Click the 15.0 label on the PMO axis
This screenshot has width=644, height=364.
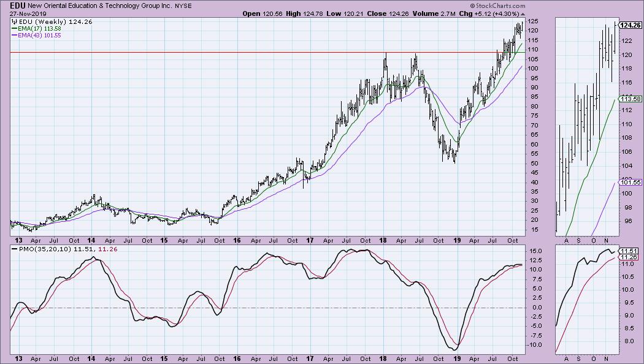pos(536,251)
